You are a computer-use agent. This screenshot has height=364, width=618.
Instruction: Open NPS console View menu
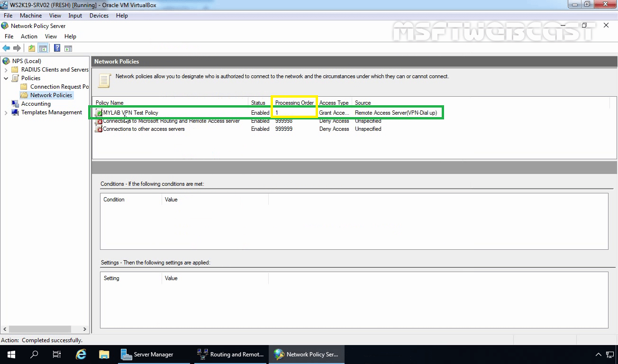coord(51,36)
